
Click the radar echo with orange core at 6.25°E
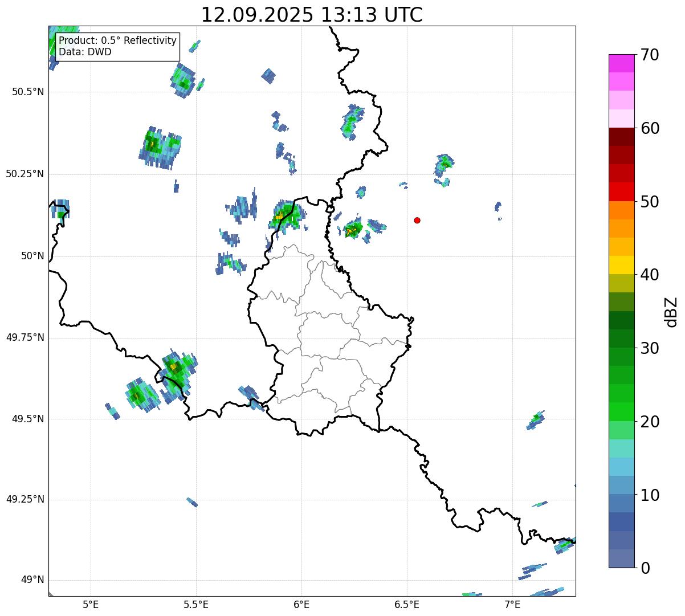click(353, 230)
